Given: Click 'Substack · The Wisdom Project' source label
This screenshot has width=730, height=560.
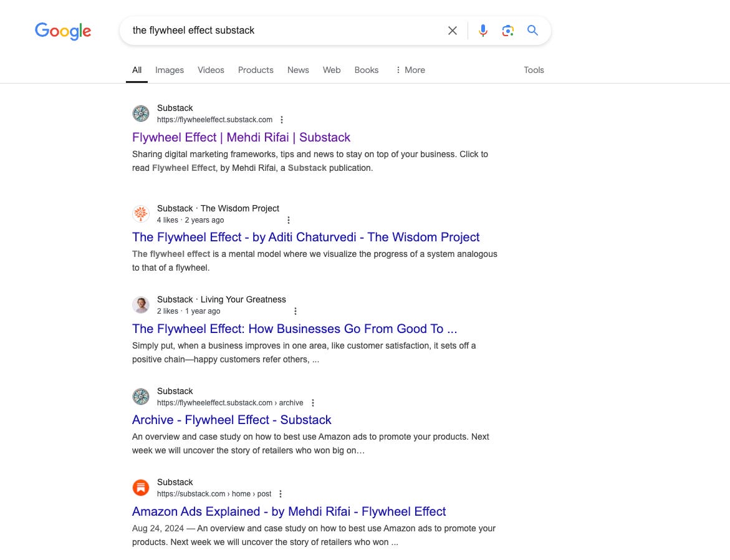Looking at the screenshot, I should tap(218, 208).
